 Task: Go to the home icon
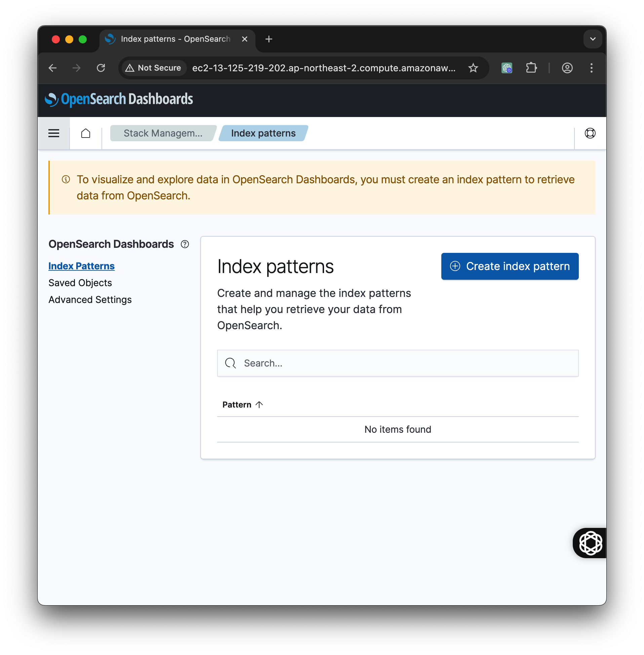86,133
